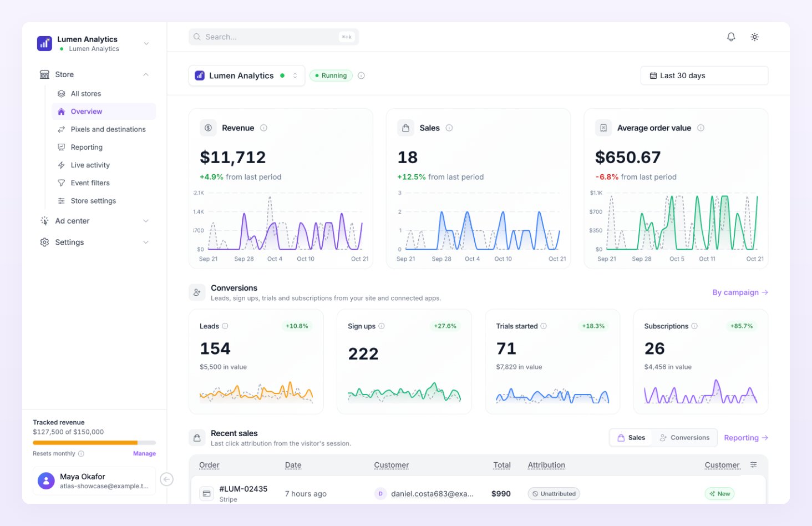Go to Reporting in the sidebar
This screenshot has width=812, height=526.
104,147
